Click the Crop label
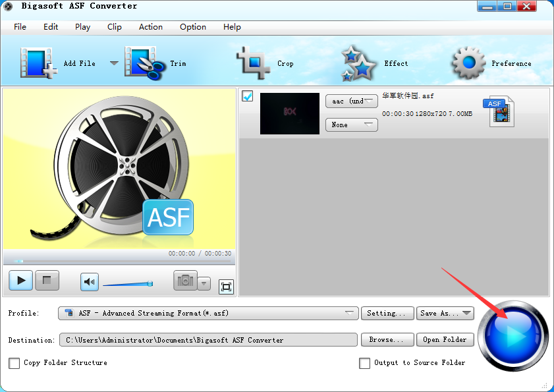 pos(285,64)
